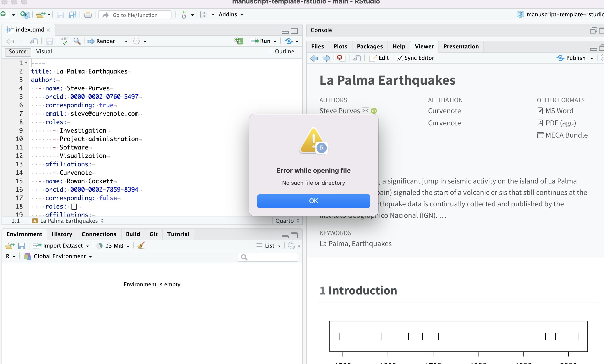Switch to the Git tab
This screenshot has height=364, width=604.
(x=153, y=234)
